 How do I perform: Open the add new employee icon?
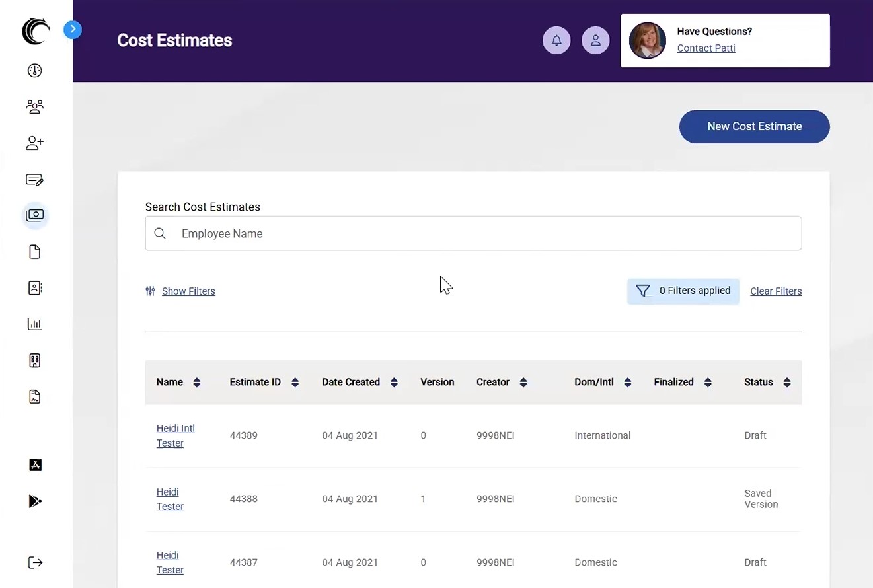click(x=34, y=143)
